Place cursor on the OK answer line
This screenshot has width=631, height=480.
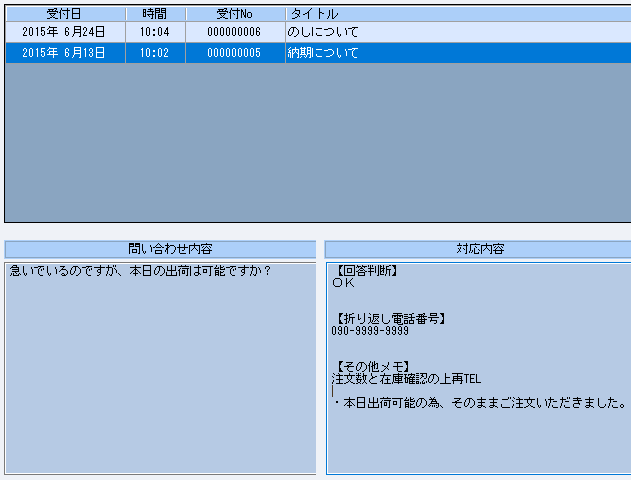click(344, 283)
